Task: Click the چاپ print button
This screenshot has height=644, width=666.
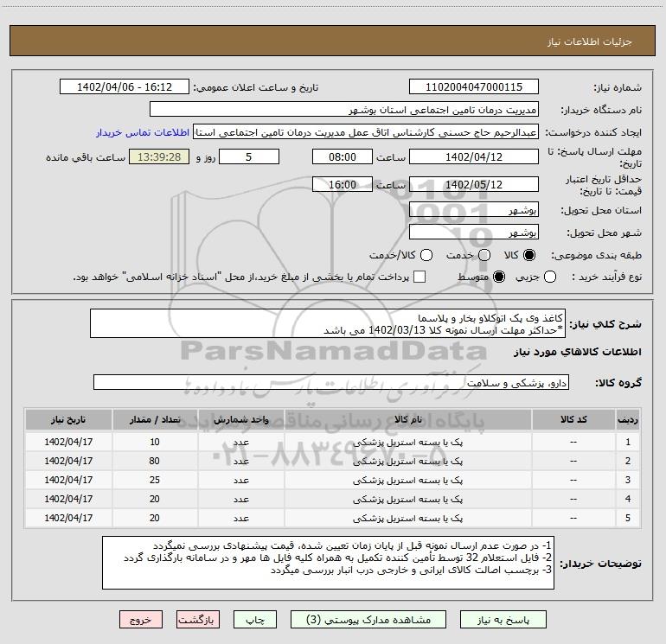Action: click(x=255, y=620)
